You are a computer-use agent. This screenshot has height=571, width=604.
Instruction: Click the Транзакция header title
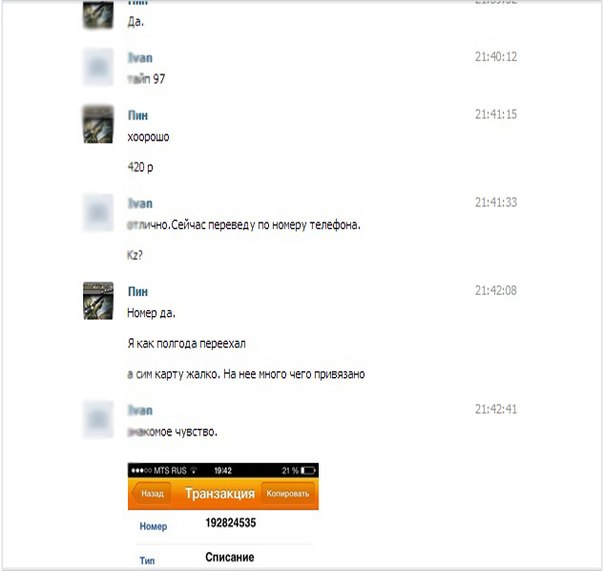click(220, 494)
